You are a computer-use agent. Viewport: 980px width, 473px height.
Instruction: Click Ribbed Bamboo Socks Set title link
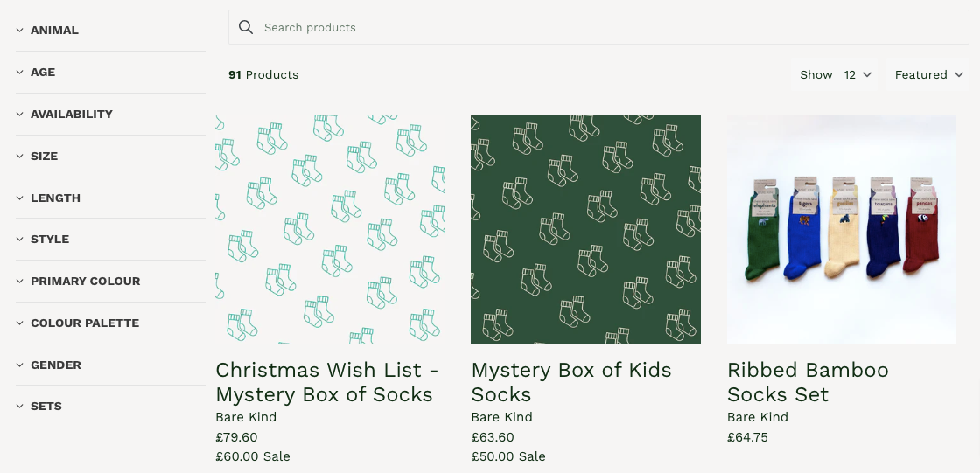(808, 382)
